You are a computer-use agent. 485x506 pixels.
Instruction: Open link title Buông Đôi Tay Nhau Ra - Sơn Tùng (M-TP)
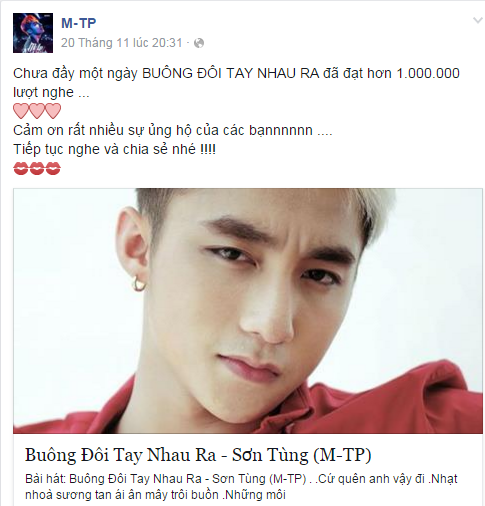(198, 455)
